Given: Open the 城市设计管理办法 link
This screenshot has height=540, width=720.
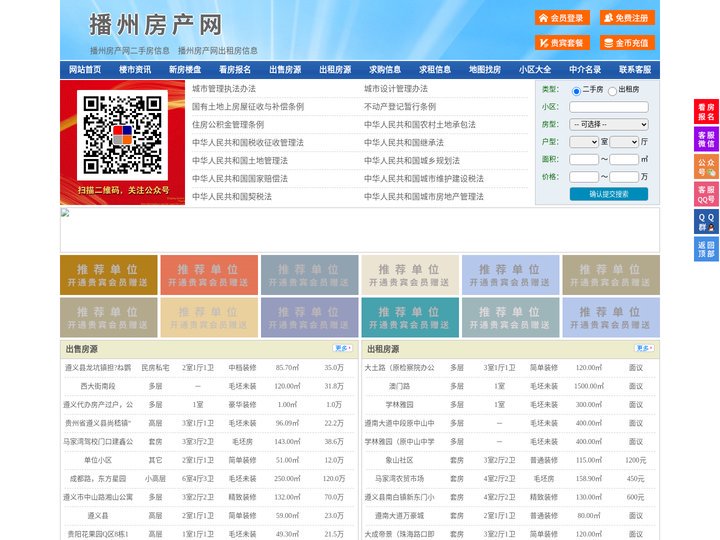Looking at the screenshot, I should [396, 89].
